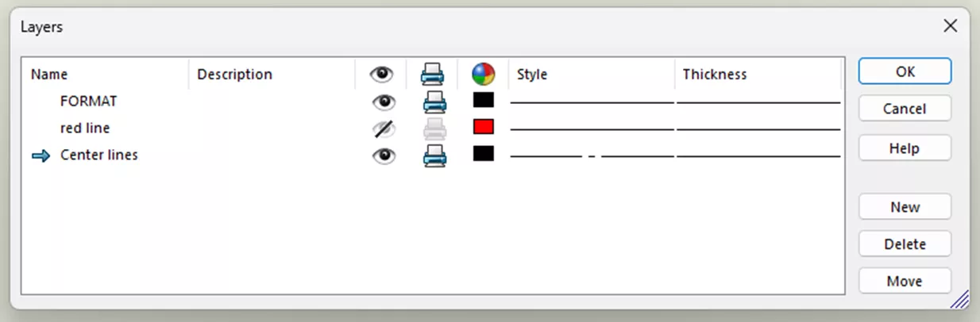The height and width of the screenshot is (322, 980).
Task: Click the Description column header
Action: click(x=234, y=75)
